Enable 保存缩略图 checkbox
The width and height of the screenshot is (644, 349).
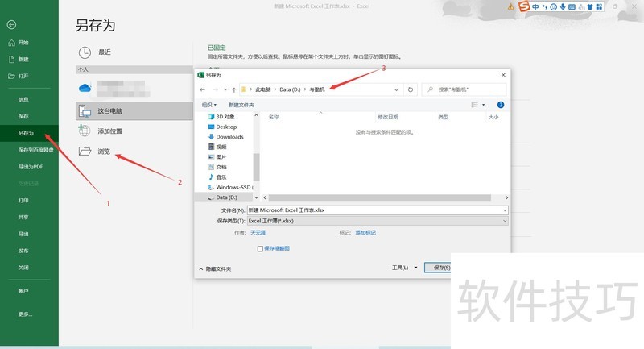coord(260,249)
